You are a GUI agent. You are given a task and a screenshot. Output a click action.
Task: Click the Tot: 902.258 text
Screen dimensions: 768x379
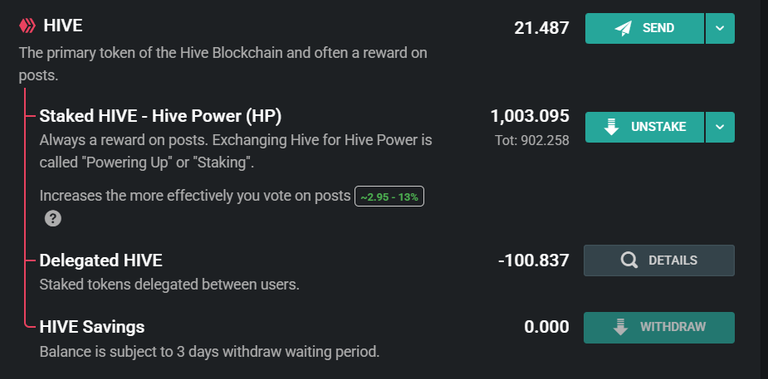pyautogui.click(x=532, y=141)
